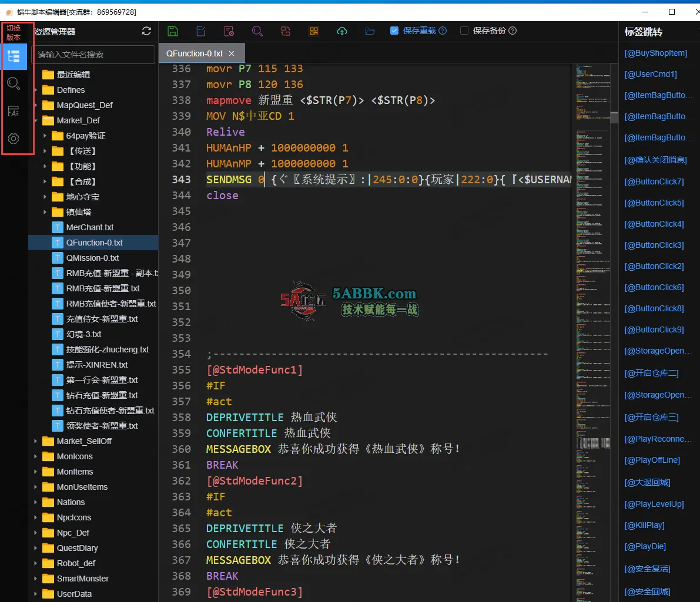Select the Nations folder
The width and height of the screenshot is (700, 602).
[x=71, y=502]
